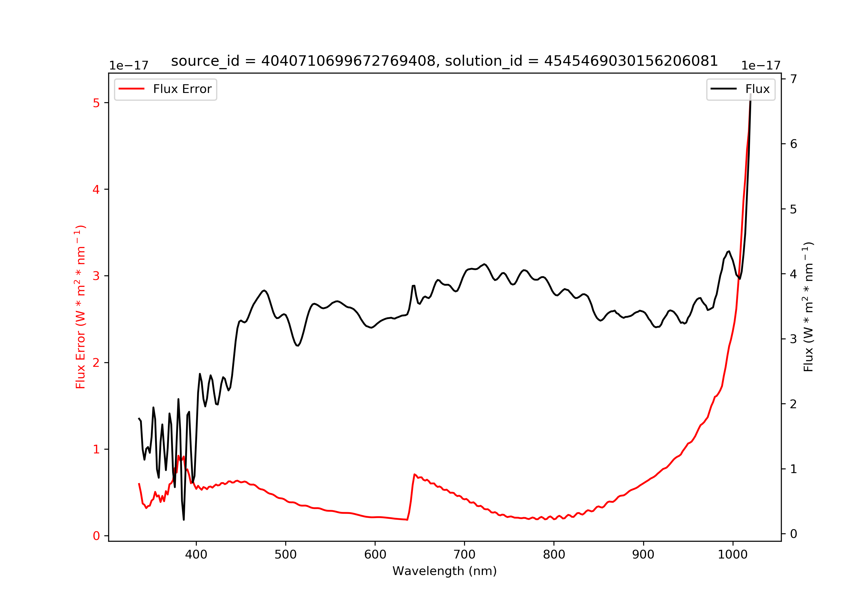Click the 600 tick on wavelength axis
The image size is (868, 608).
click(375, 555)
